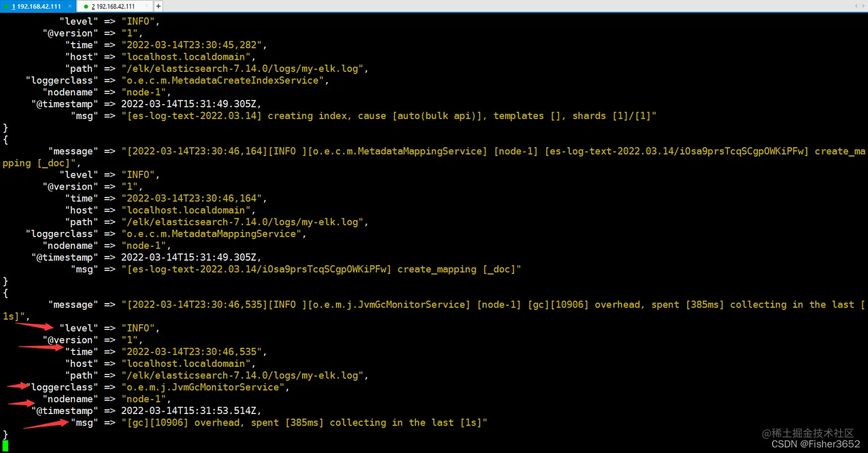Click the wrapped line "1s]",
Viewport: 868px width, 453px height.
(x=17, y=316)
